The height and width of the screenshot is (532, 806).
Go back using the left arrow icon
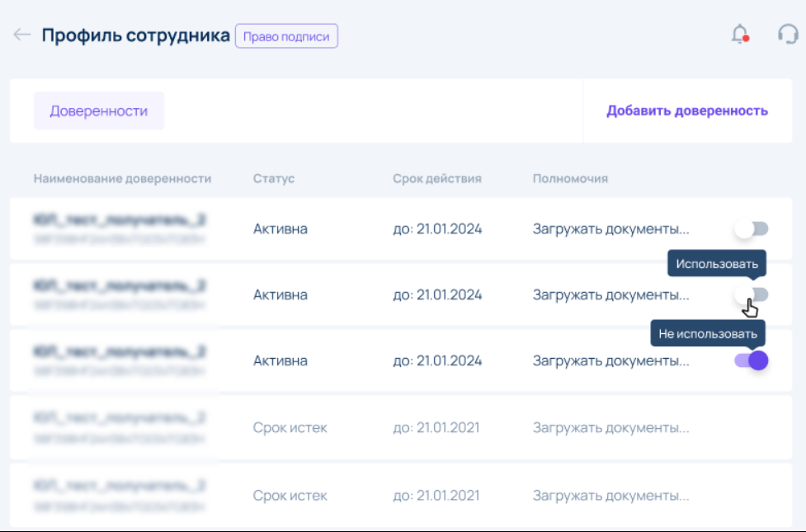click(22, 35)
